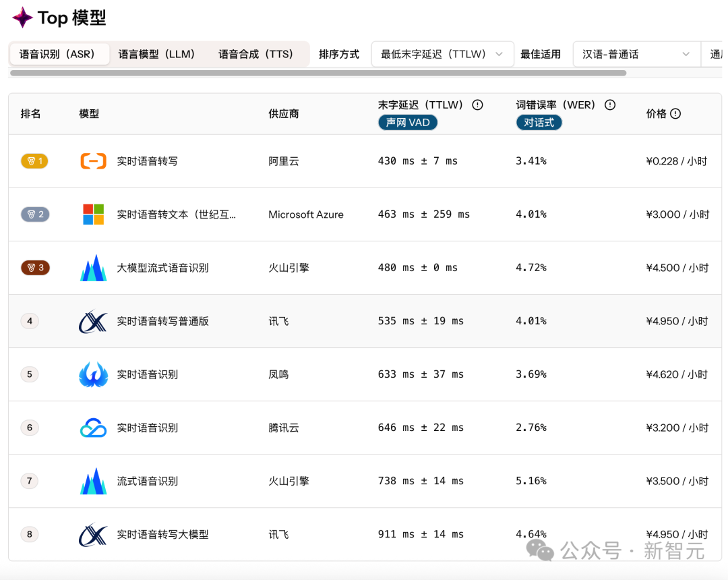The image size is (728, 580).
Task: Open the 词错误率（WER）info tooltip
Action: [x=609, y=105]
